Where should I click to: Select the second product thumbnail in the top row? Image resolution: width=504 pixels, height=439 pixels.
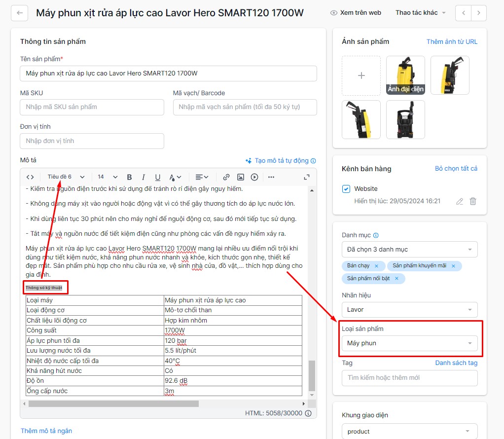[450, 75]
